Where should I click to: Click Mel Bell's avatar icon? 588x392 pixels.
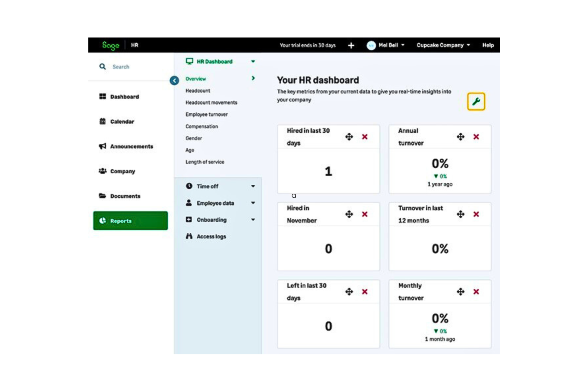pos(371,45)
